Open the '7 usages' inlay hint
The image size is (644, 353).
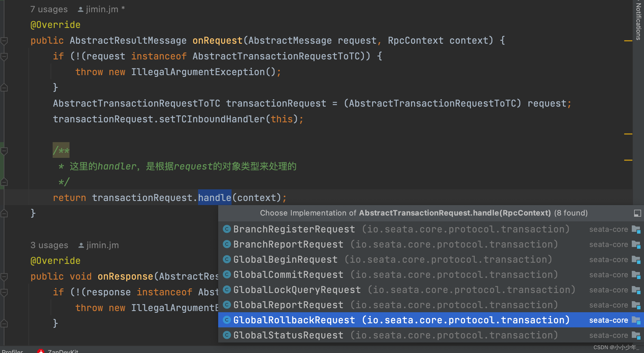point(49,9)
